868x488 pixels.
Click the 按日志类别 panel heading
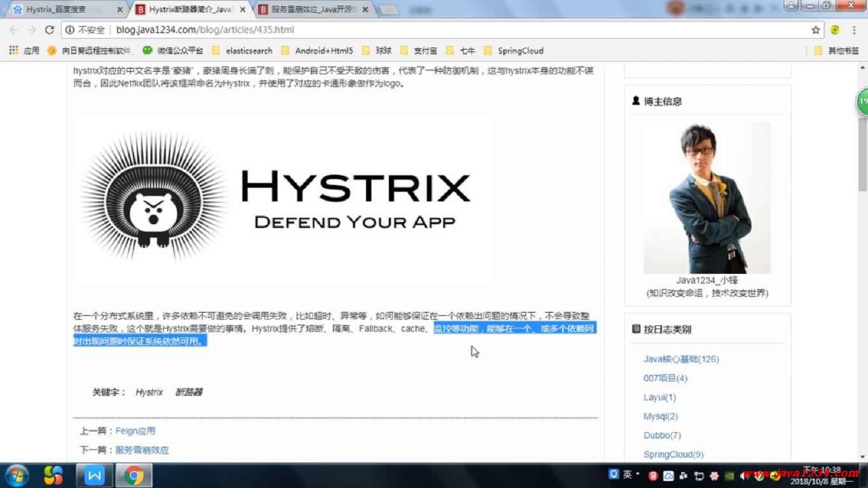click(x=667, y=329)
